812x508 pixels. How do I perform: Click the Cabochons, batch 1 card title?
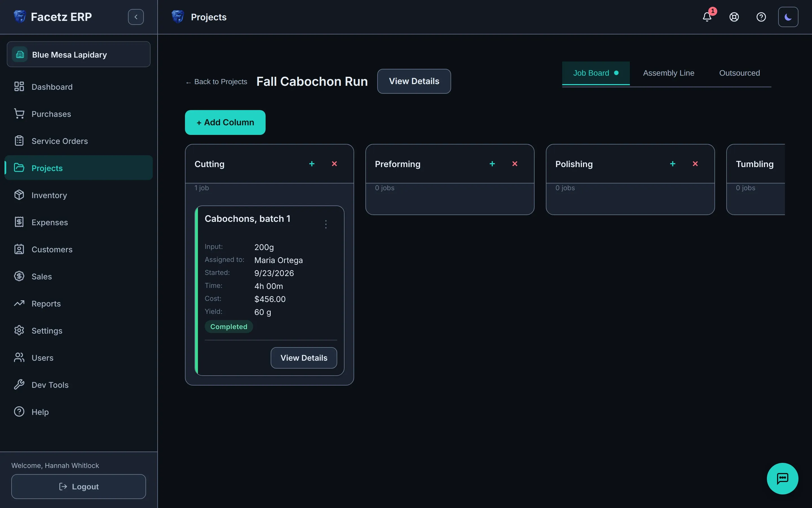coord(247,219)
